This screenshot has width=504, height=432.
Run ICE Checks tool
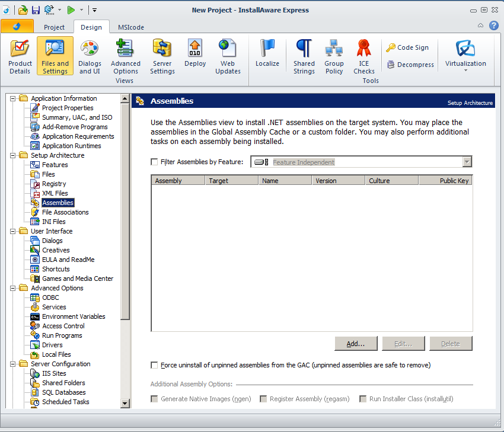[364, 56]
